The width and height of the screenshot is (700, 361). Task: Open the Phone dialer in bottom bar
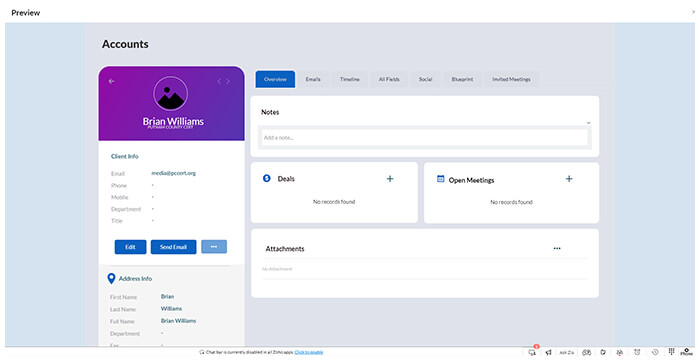pos(687,352)
